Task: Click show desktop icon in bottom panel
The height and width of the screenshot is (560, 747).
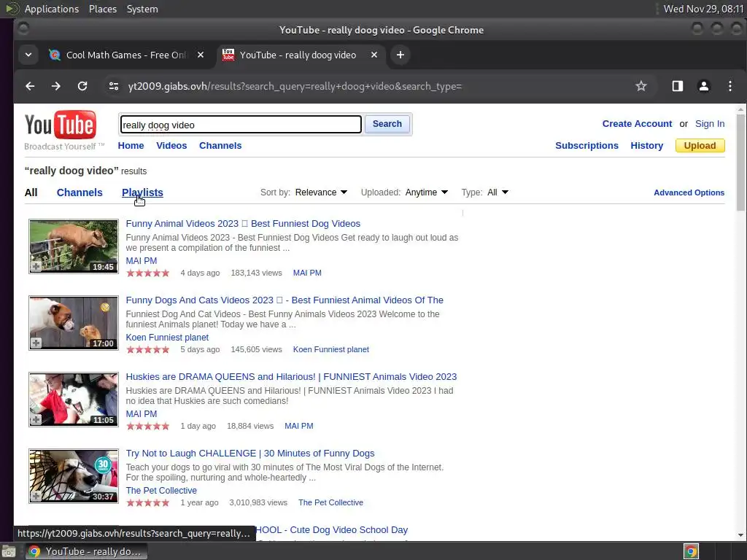Action: point(8,551)
